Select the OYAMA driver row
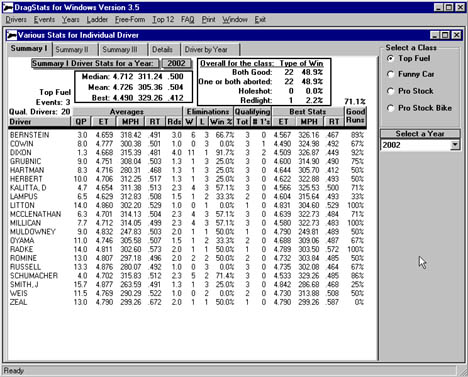468x377 pixels. tap(187, 240)
